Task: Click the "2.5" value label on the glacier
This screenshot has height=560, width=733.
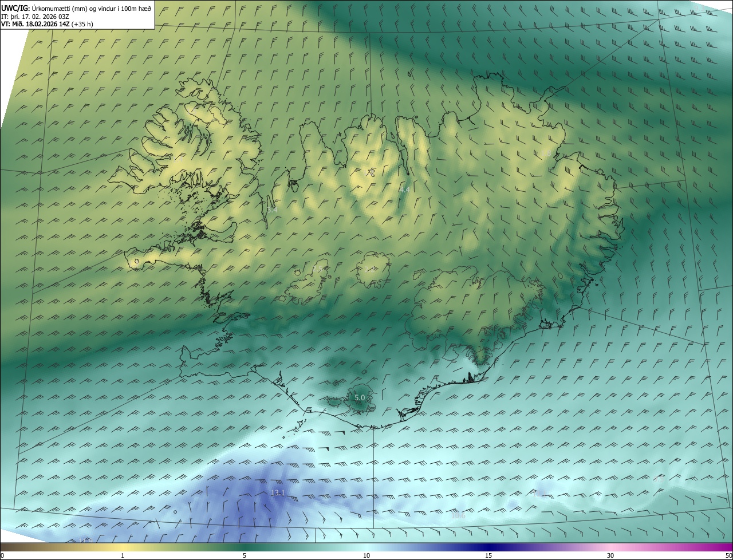Action: coord(318,269)
